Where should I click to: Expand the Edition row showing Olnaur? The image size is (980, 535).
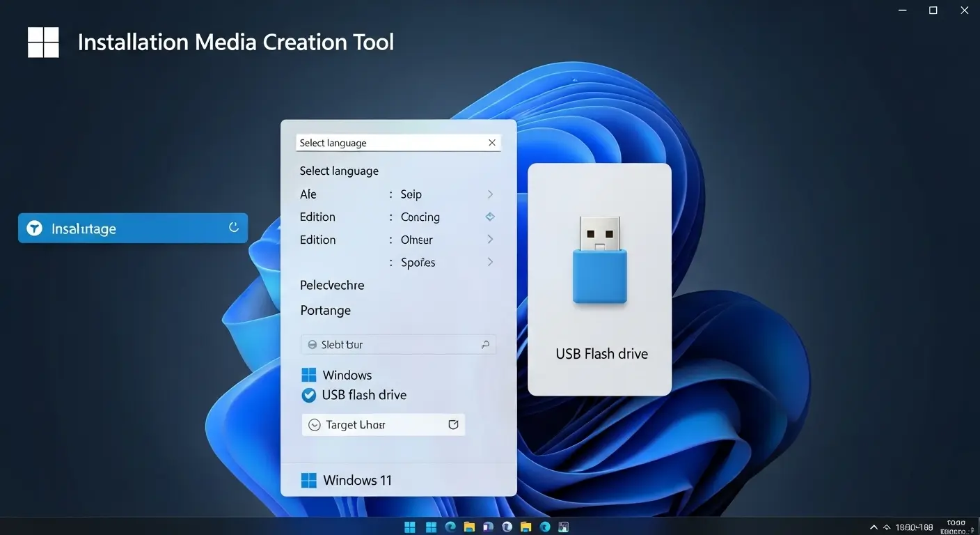coord(490,240)
